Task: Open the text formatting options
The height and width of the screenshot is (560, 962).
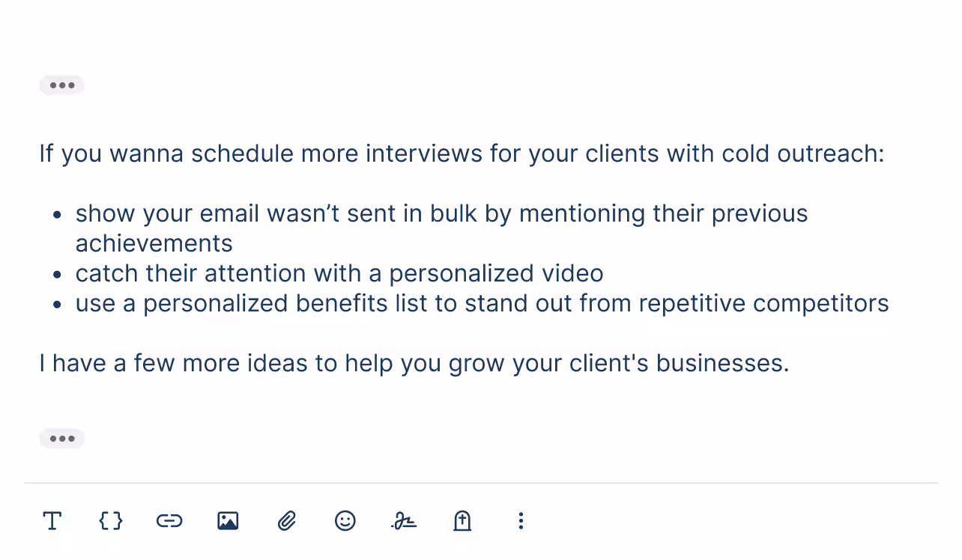Action: 52,520
